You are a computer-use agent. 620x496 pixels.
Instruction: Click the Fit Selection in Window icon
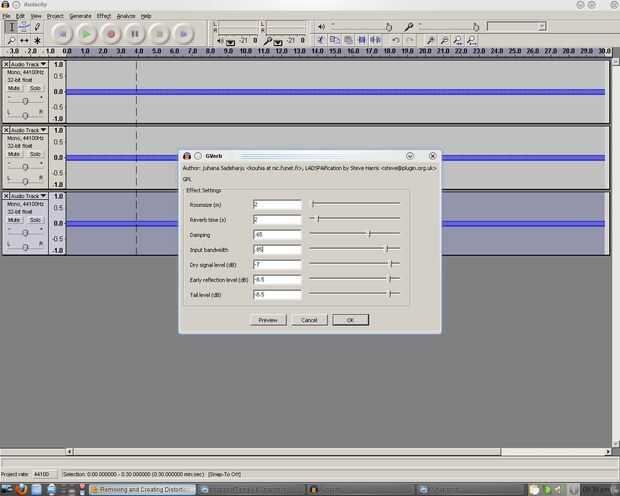point(458,40)
